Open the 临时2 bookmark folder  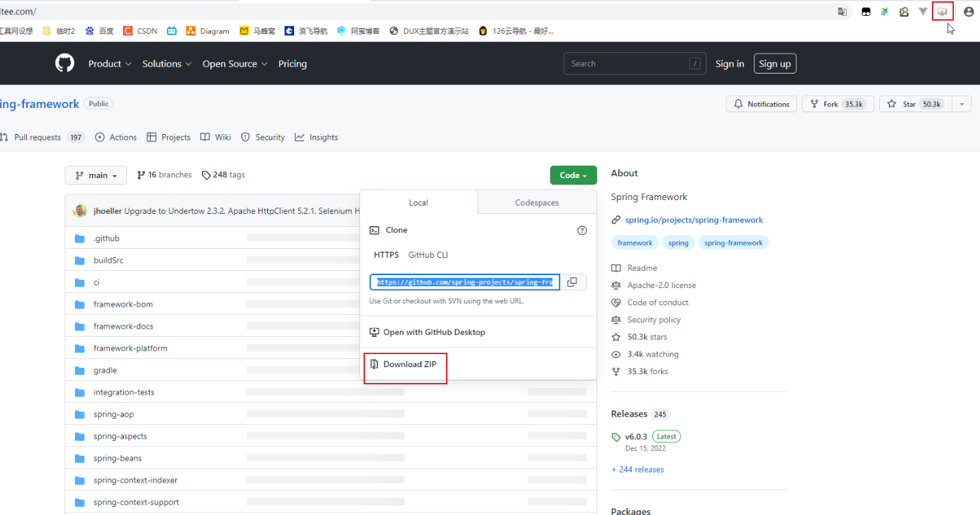(x=58, y=31)
